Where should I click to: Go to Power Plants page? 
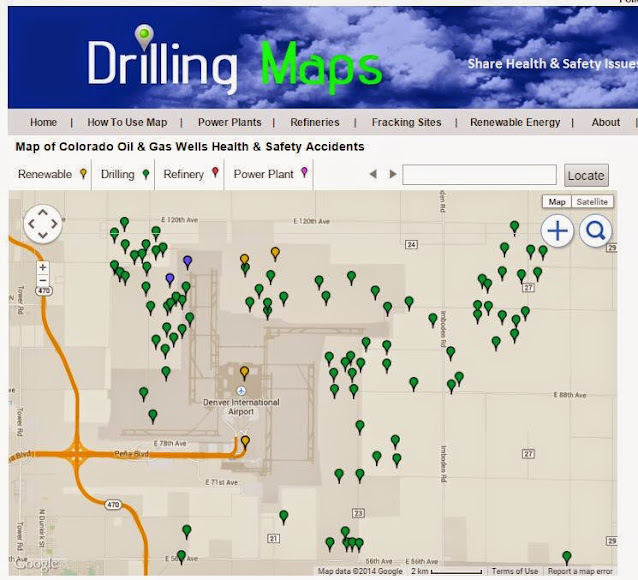coord(229,122)
